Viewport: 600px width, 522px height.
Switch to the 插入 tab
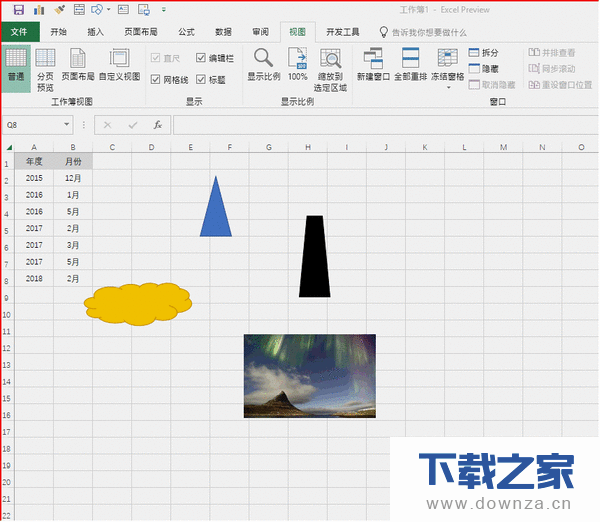[95, 32]
